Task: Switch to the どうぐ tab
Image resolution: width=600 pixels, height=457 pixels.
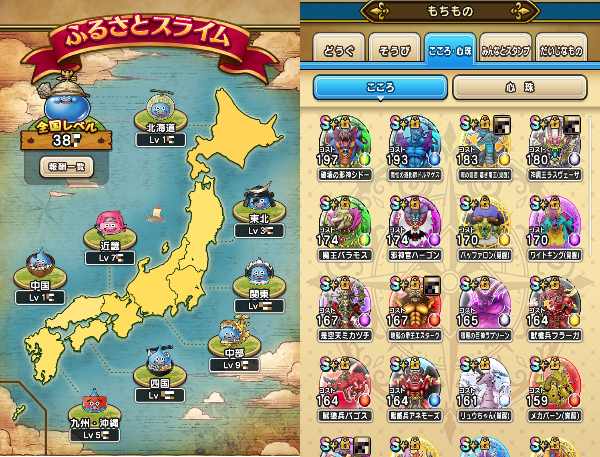Action: (339, 47)
